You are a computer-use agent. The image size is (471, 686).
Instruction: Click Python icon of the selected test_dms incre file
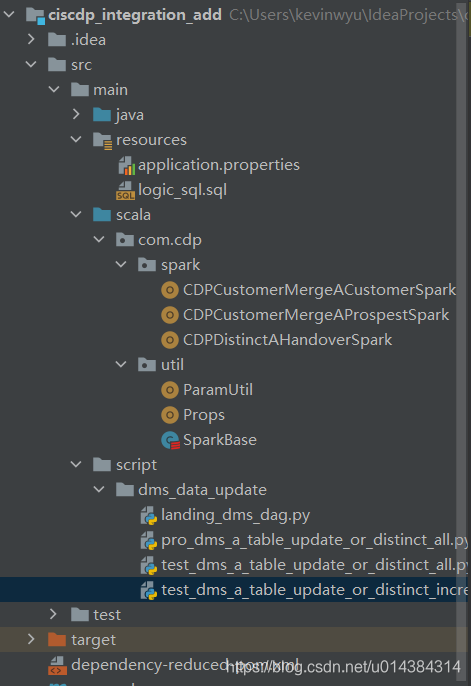(149, 591)
